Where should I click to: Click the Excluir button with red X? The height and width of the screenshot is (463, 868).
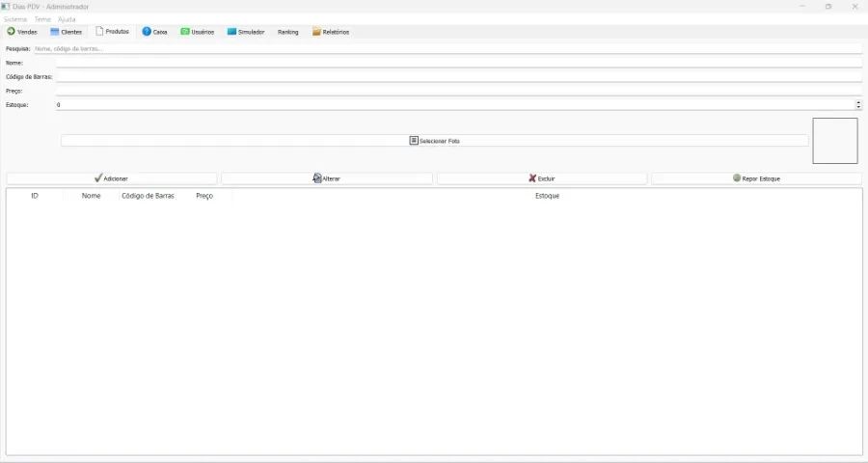point(541,178)
